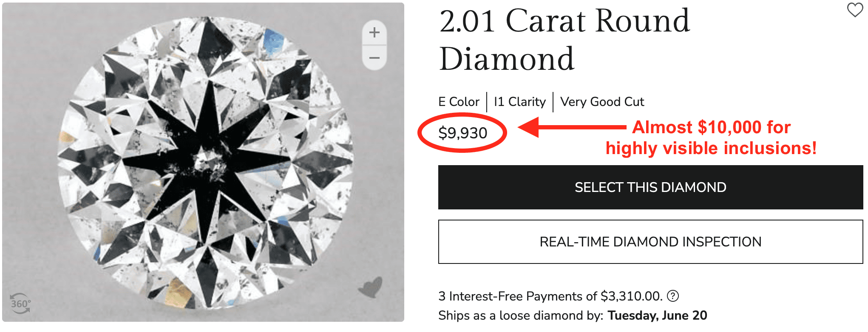Click the Tuesday, June 20 ship date
Viewport: 868px width, 332px height.
[x=657, y=316]
